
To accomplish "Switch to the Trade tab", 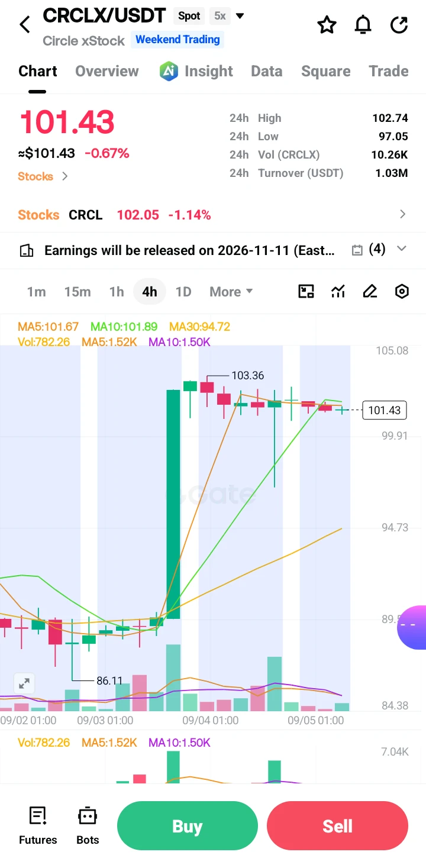I will coord(389,71).
